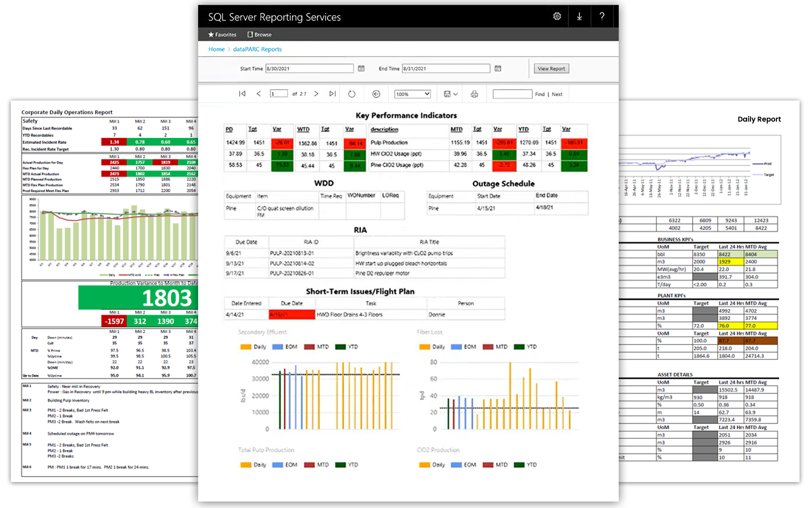Click the Corporate Daily Operations Report title
This screenshot has height=508, width=812.
tap(67, 112)
